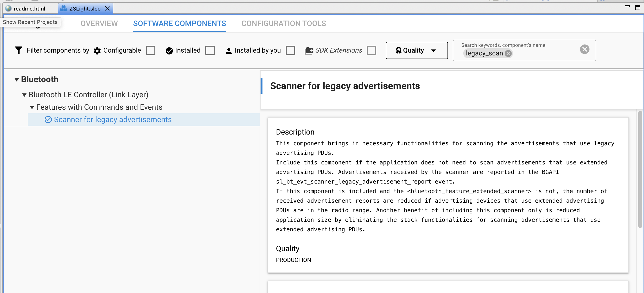Click the Configurable gear icon
This screenshot has width=644, height=293.
click(x=97, y=51)
